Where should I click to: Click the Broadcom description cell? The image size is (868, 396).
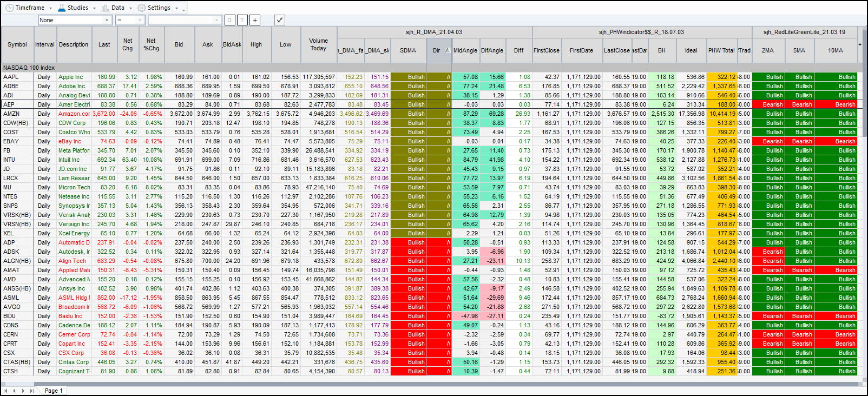74,307
